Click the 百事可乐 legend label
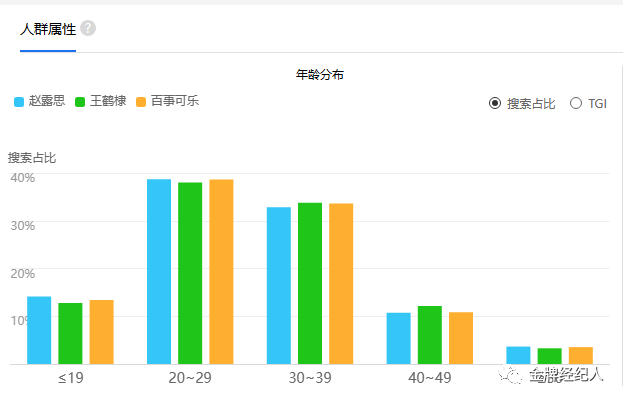The width and height of the screenshot is (623, 401). (175, 101)
